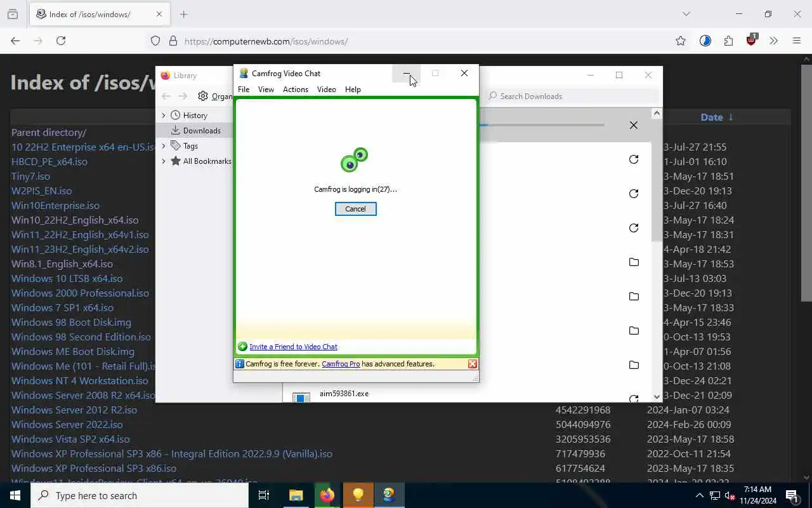The width and height of the screenshot is (812, 508).
Task: Click the Search Downloads field
Action: click(573, 97)
